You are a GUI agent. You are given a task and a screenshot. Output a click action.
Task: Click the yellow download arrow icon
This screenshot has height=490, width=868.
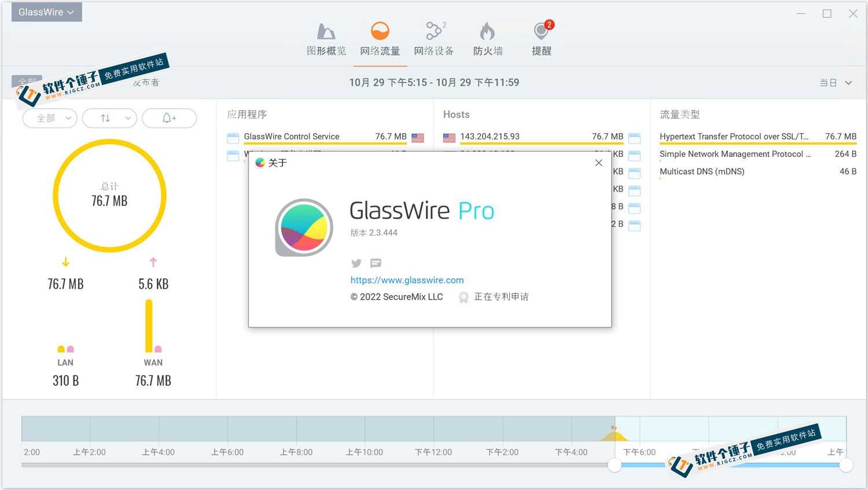click(66, 262)
